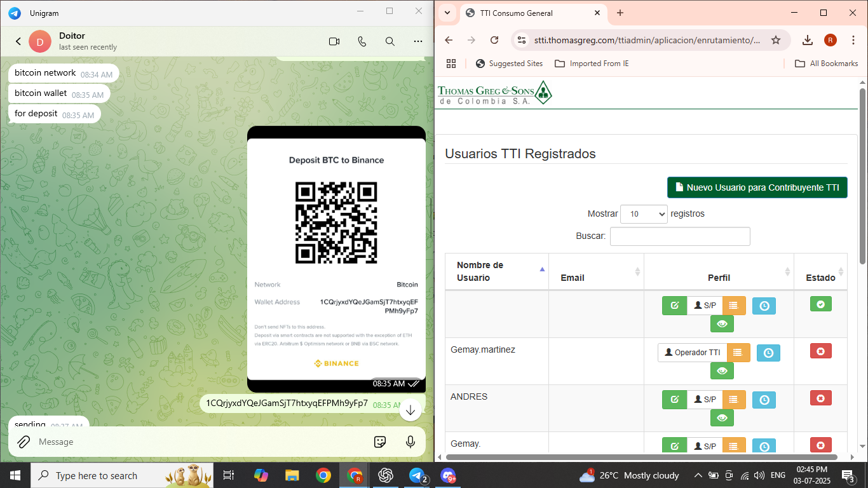This screenshot has height=488, width=868.
Task: Toggle Estado for Gemay.martinez
Action: (x=821, y=351)
